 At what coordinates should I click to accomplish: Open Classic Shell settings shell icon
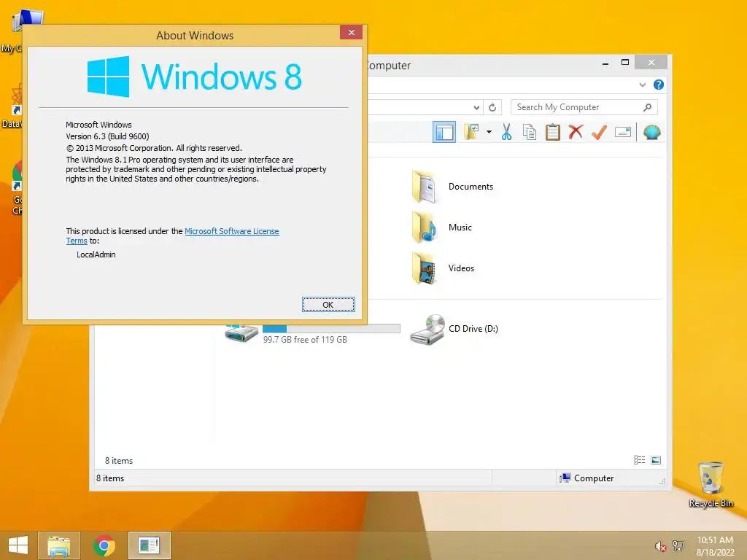click(x=651, y=132)
